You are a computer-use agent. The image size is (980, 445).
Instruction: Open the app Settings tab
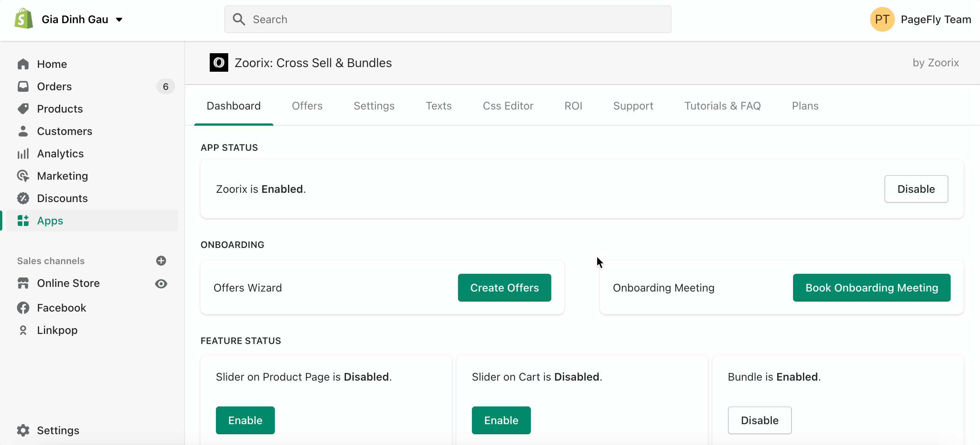374,106
